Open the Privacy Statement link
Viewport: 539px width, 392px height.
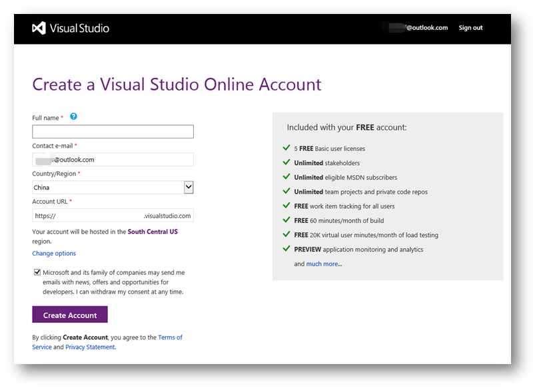point(90,347)
